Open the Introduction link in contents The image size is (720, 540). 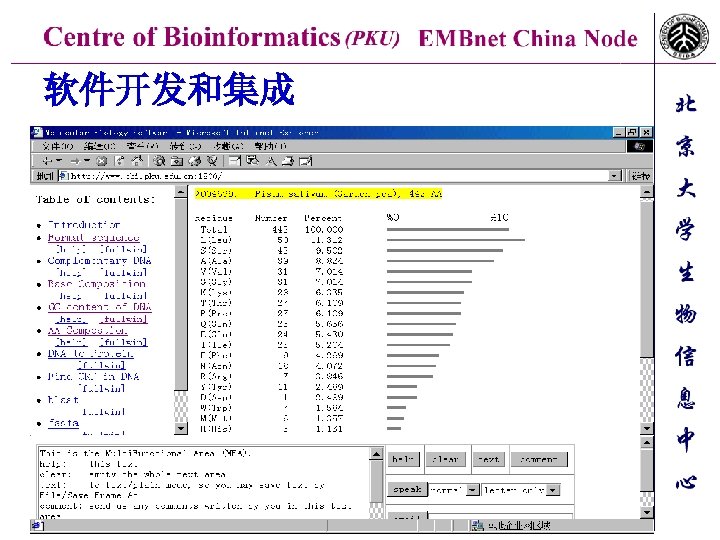[x=84, y=225]
